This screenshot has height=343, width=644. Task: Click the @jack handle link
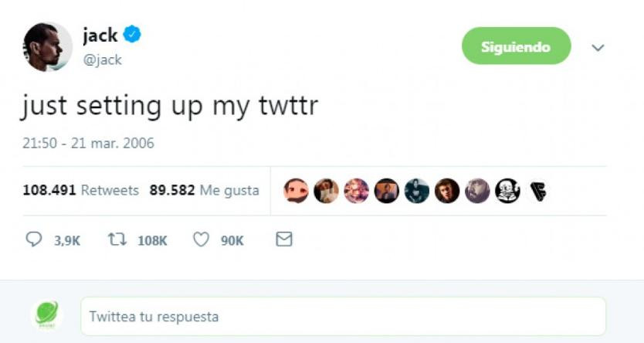[102, 60]
